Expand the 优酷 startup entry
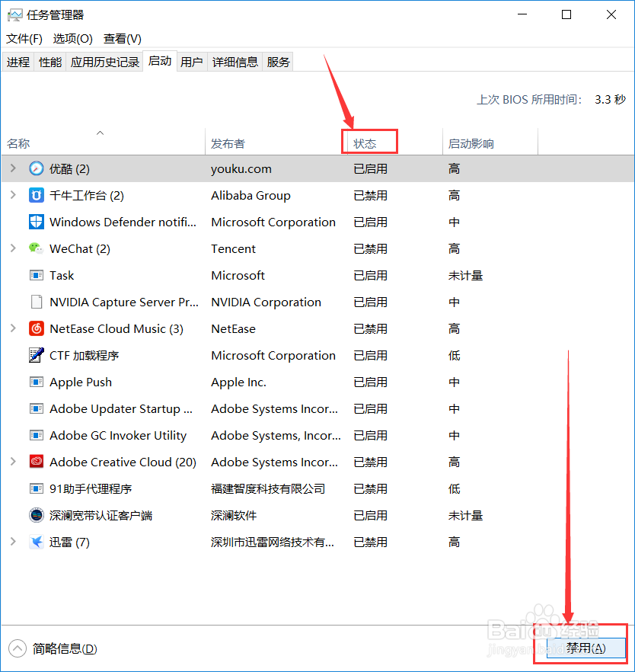This screenshot has height=672, width=635. tap(14, 168)
